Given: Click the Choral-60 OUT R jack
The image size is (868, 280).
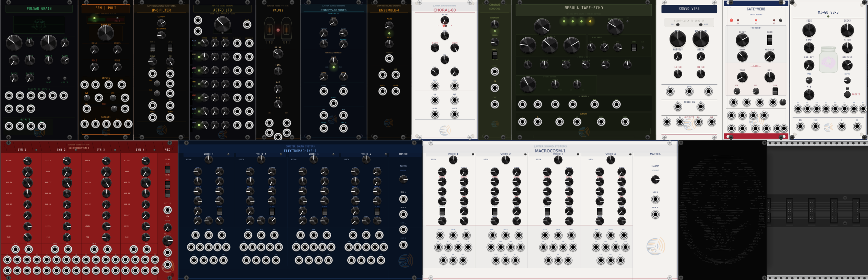Looking at the screenshot, I should [455, 114].
